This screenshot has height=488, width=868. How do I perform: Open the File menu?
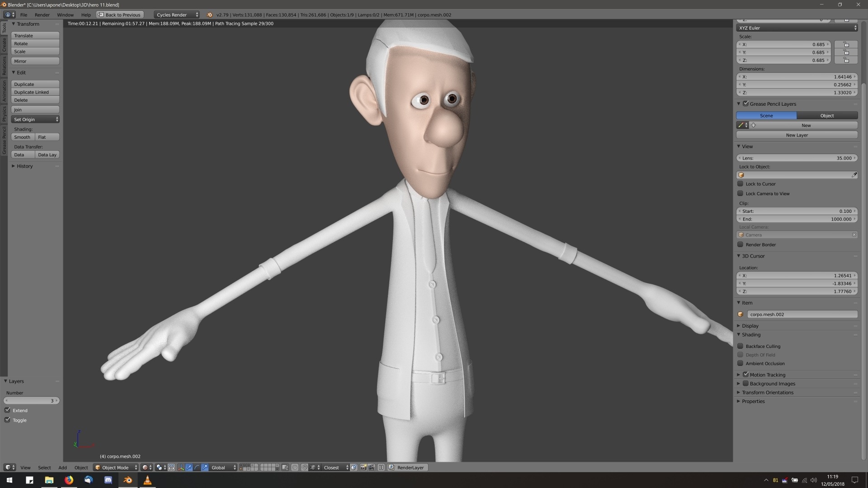tap(24, 15)
